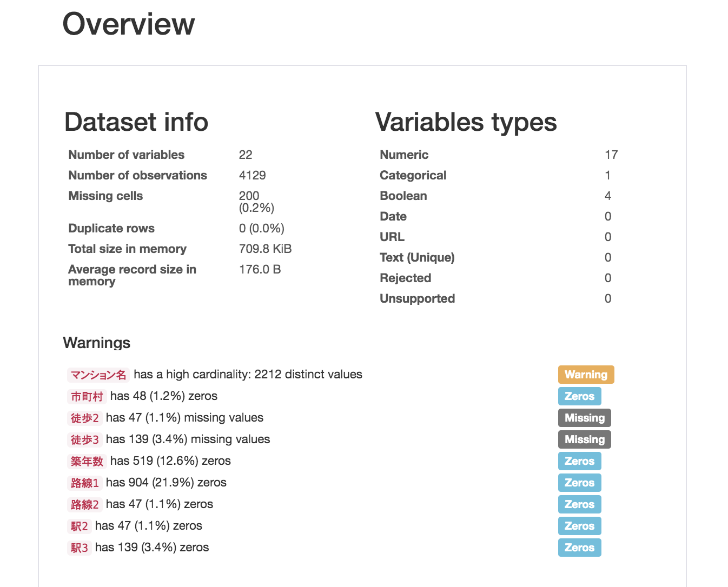Click the 市町村 variable name in warnings
728x587 pixels.
pyautogui.click(x=87, y=396)
